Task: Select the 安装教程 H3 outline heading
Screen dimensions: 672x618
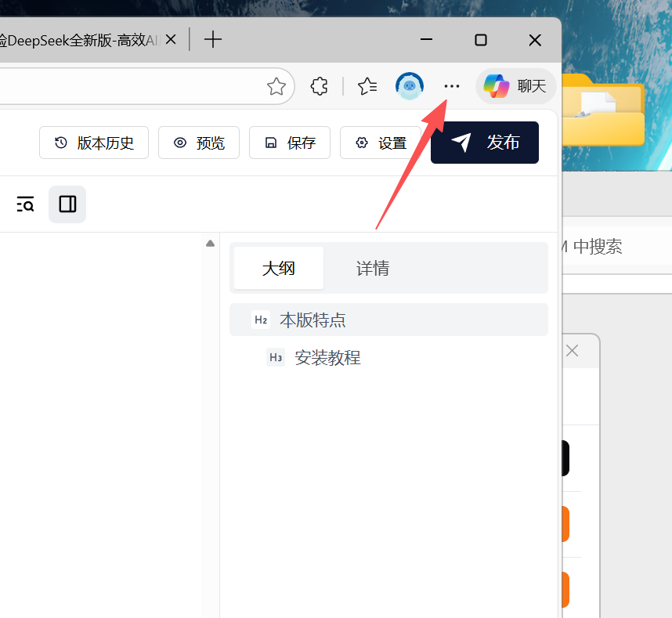Action: (327, 358)
